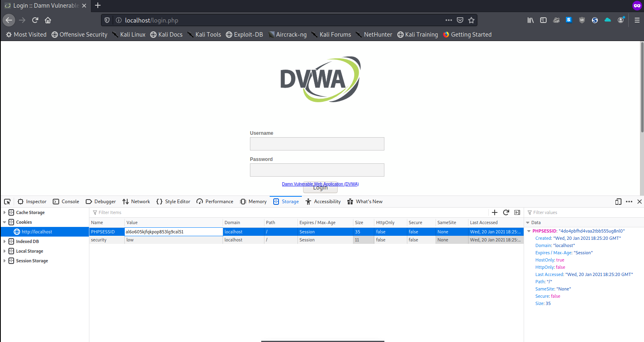644x342 pixels.
Task: Add a new cookie with plus icon
Action: click(495, 212)
